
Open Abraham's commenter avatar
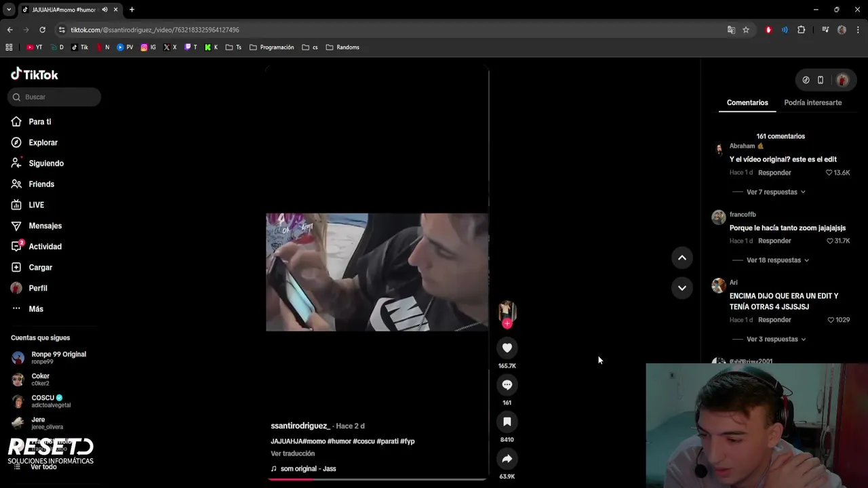coord(719,149)
